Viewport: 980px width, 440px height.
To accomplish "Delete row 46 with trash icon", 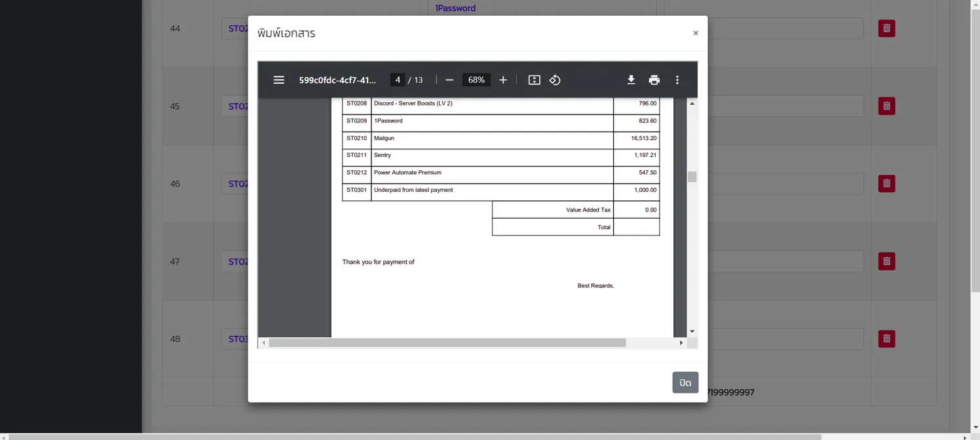I will (886, 183).
